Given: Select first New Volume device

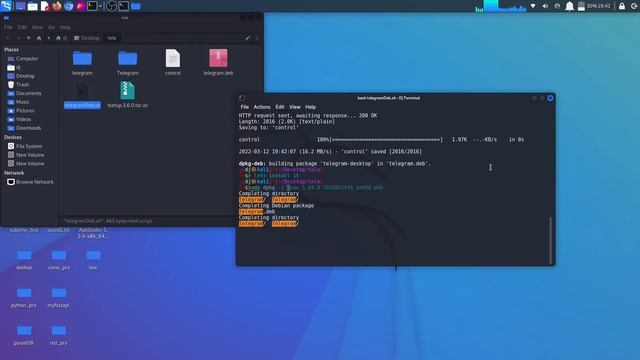Looking at the screenshot, I should coord(30,155).
